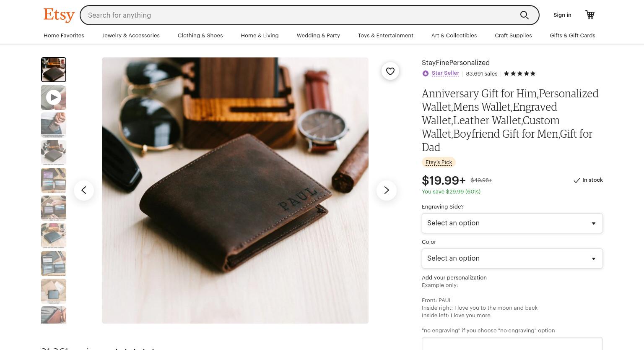Click the Star Seller badge icon
The width and height of the screenshot is (644, 350).
426,73
